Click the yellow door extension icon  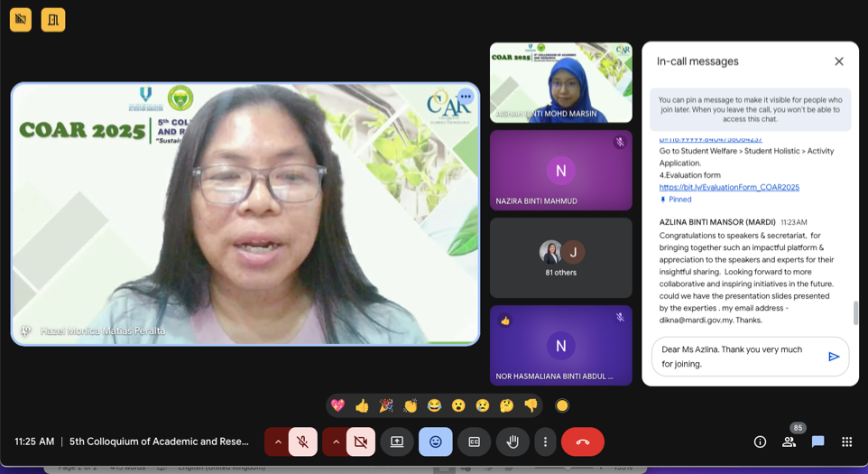53,20
